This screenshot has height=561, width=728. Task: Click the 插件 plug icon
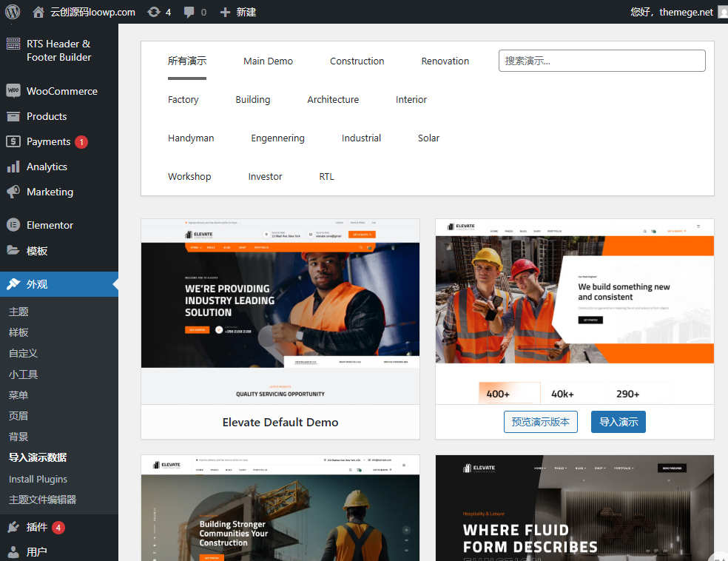[x=13, y=527]
